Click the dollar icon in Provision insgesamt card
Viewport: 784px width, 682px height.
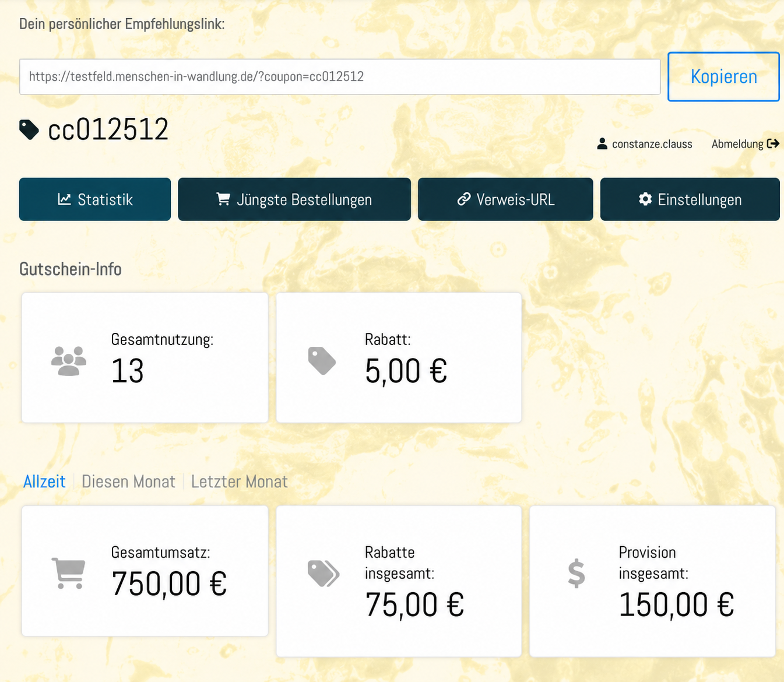click(576, 574)
